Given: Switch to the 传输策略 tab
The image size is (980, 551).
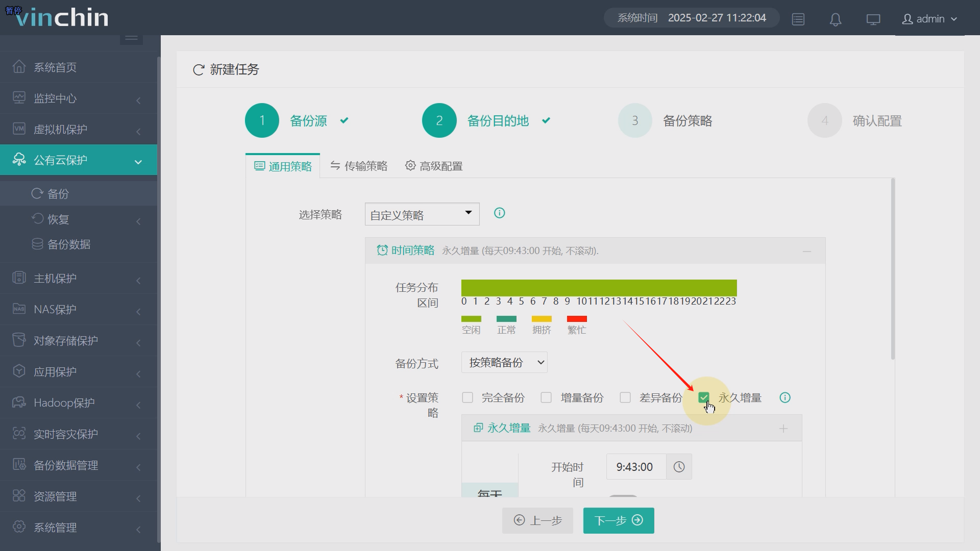Looking at the screenshot, I should tap(359, 166).
